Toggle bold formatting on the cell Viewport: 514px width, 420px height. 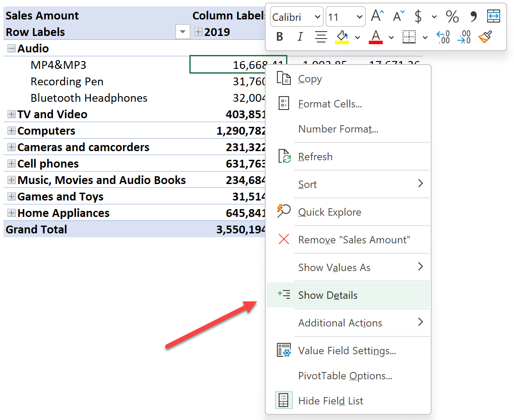click(280, 37)
